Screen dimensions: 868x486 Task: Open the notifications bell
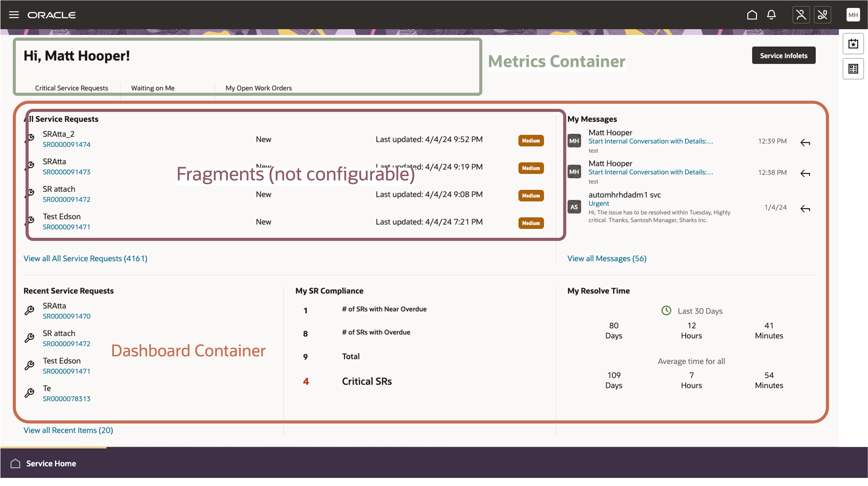771,15
